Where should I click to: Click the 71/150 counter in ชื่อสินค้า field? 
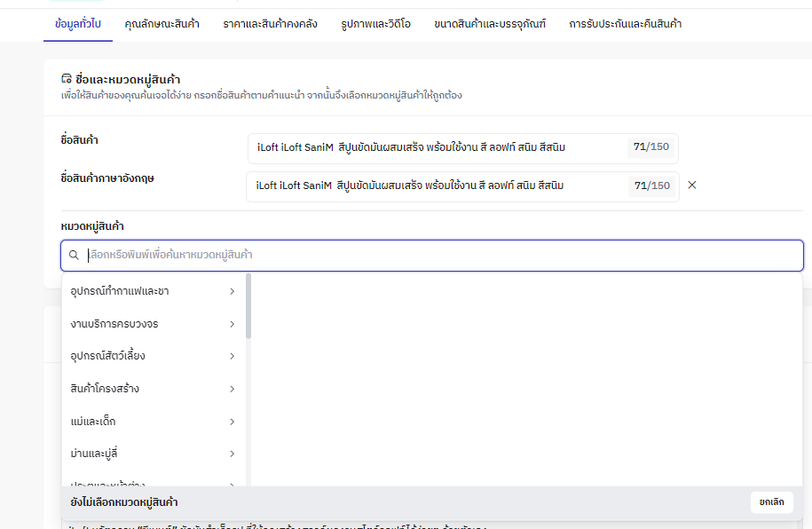click(x=651, y=147)
